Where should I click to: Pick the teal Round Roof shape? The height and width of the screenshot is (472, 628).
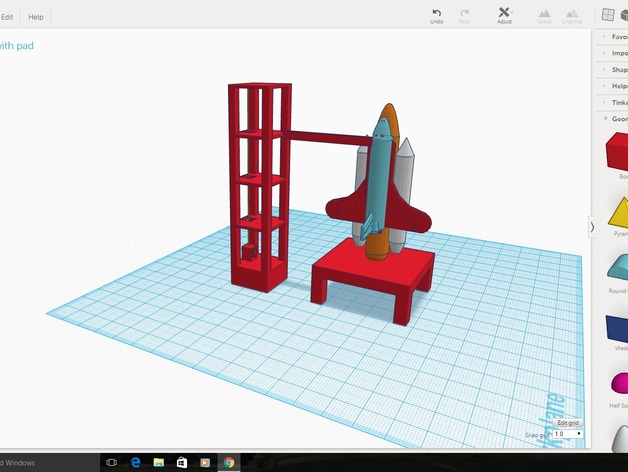click(618, 268)
